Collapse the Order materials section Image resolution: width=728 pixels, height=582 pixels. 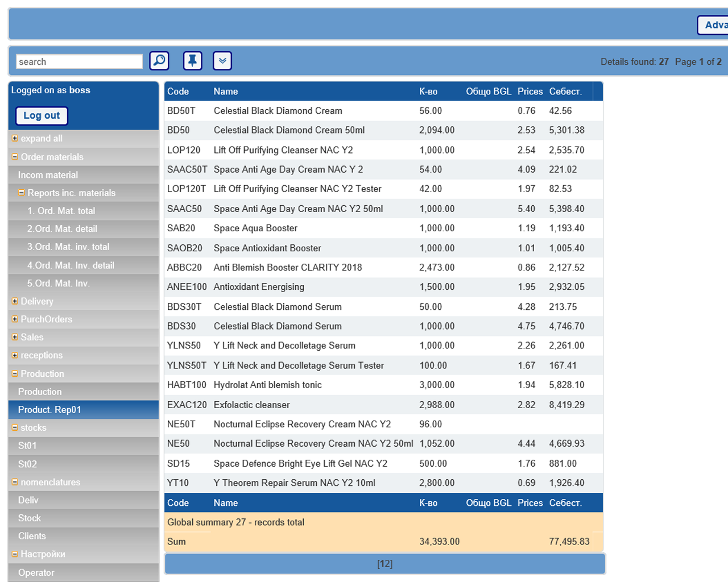(x=15, y=157)
